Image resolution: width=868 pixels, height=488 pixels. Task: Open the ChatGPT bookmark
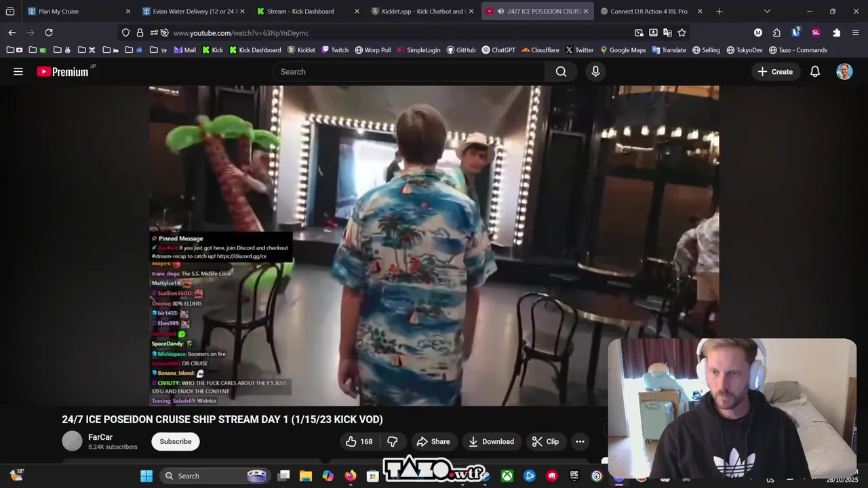498,49
